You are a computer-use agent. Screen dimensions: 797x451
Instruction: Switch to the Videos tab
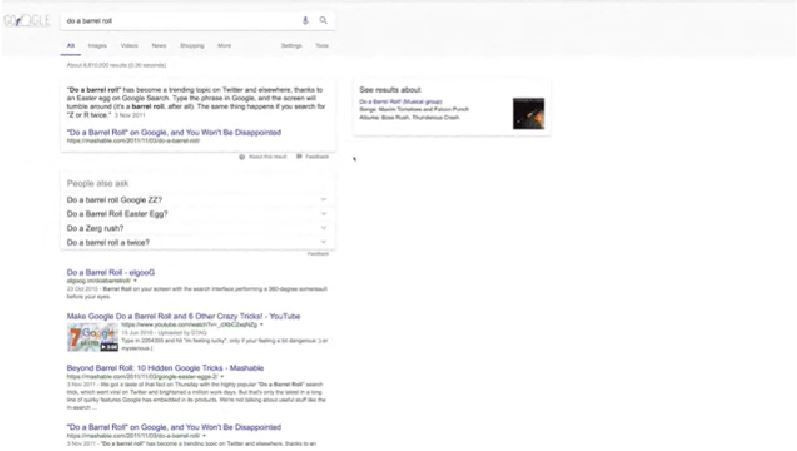tap(129, 46)
